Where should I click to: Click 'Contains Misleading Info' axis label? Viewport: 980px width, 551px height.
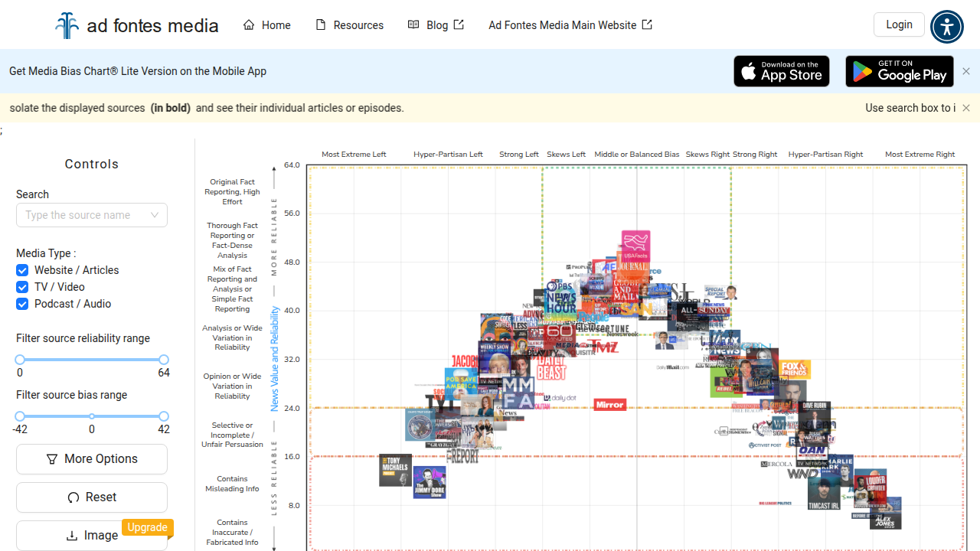[x=232, y=484]
